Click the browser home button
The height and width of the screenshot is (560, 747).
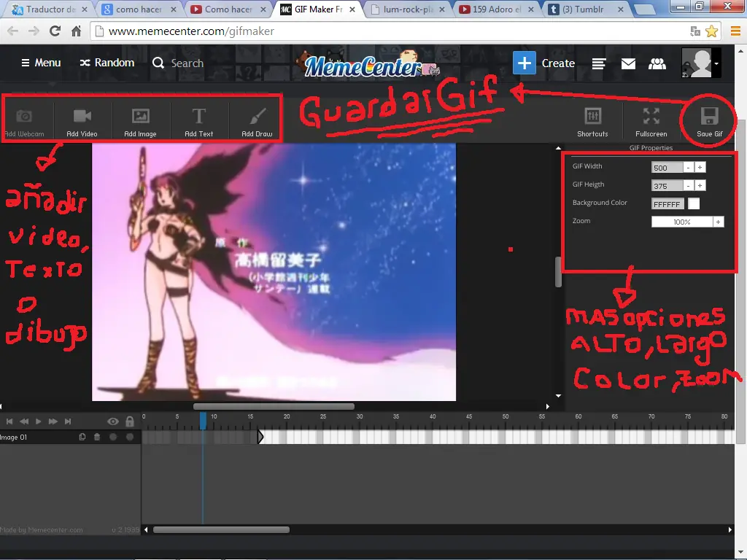76,31
